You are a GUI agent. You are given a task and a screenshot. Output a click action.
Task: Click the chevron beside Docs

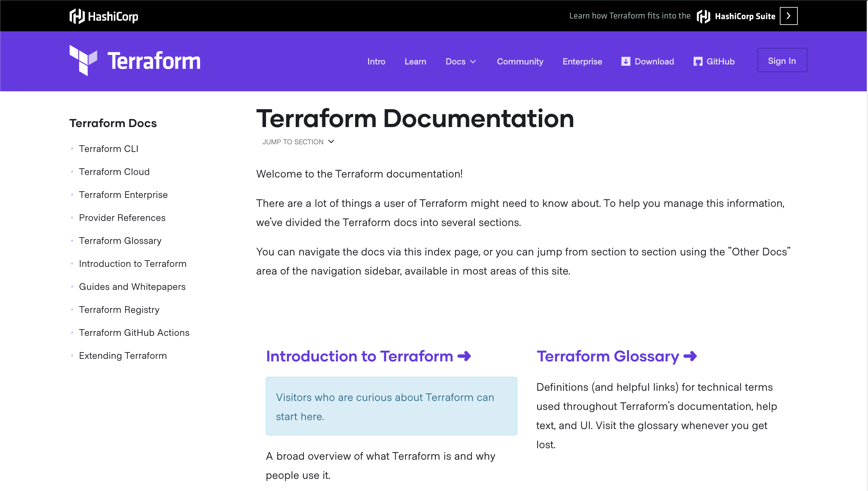click(473, 62)
